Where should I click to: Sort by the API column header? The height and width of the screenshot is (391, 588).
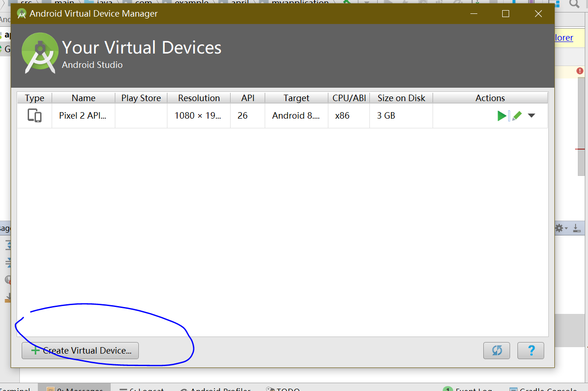pos(248,98)
